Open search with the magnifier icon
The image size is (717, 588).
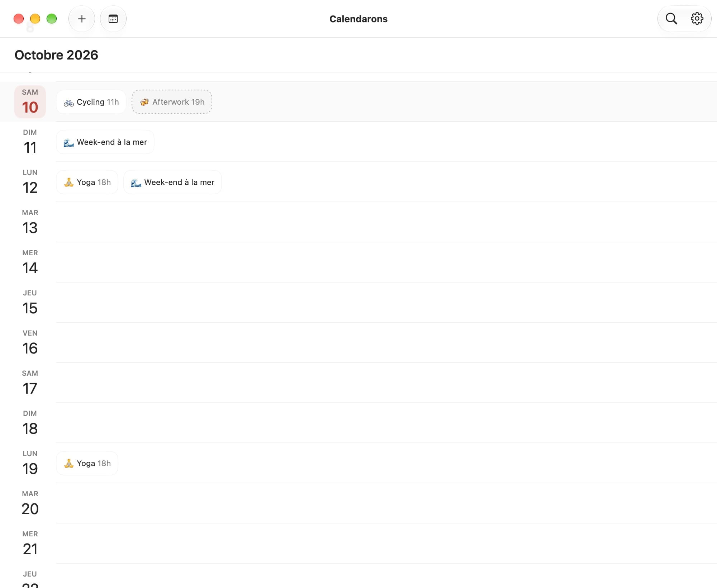[671, 19]
